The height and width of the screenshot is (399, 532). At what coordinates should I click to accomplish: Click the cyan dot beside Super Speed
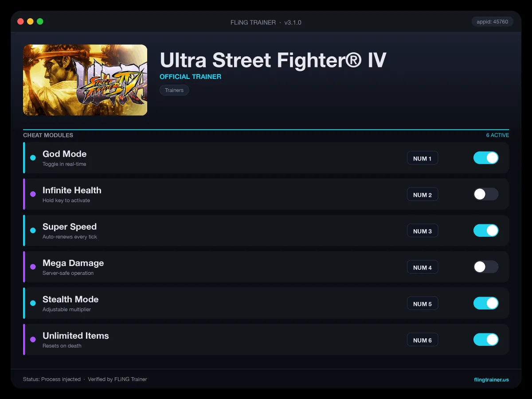point(33,231)
